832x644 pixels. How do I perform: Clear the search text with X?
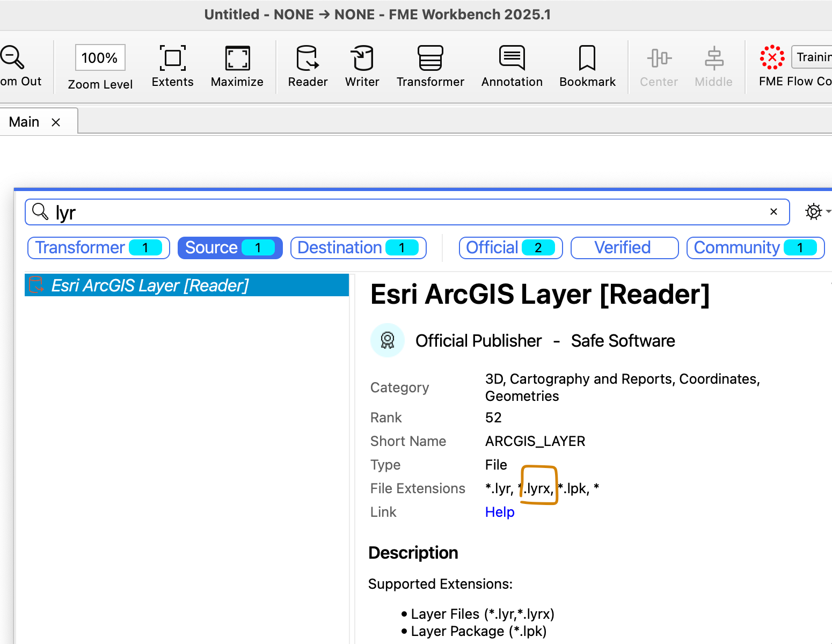773,211
